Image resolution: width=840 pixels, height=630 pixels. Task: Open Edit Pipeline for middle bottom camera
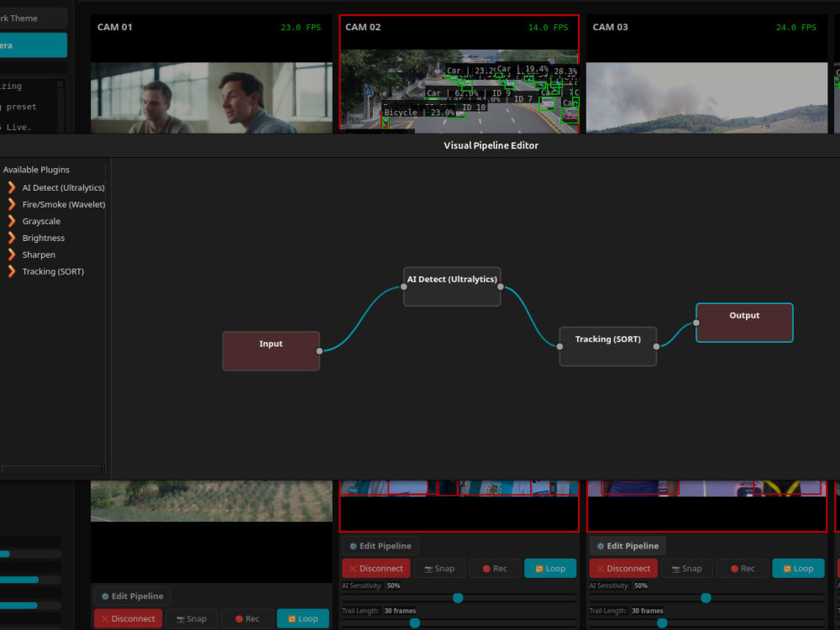pos(381,546)
